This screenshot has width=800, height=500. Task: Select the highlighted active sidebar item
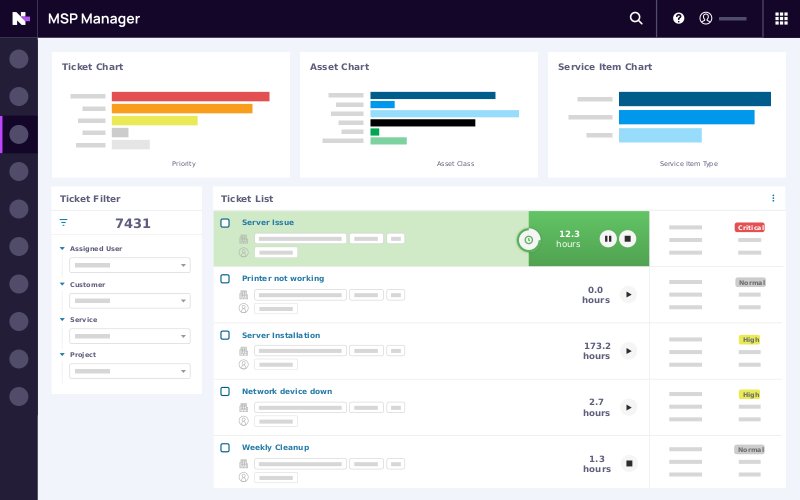19,135
